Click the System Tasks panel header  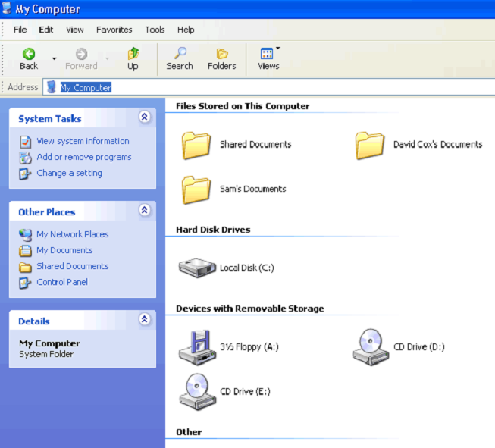83,118
